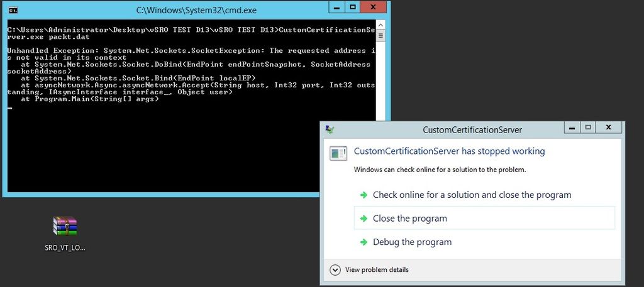Click the CustomCertificationServer dialog title text
Viewport: 644px width, 287px height.
pos(472,130)
